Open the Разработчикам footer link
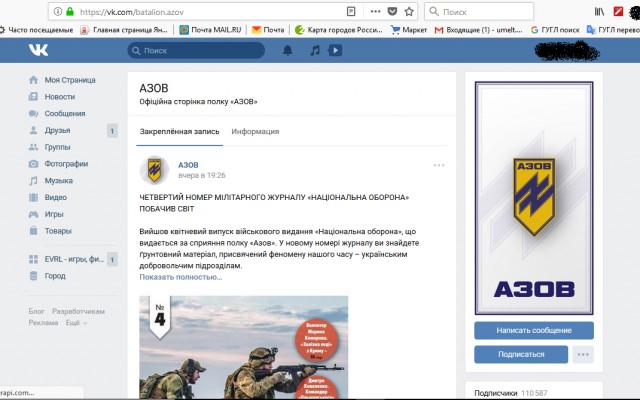Screen dimensions: 640x400 point(78,311)
